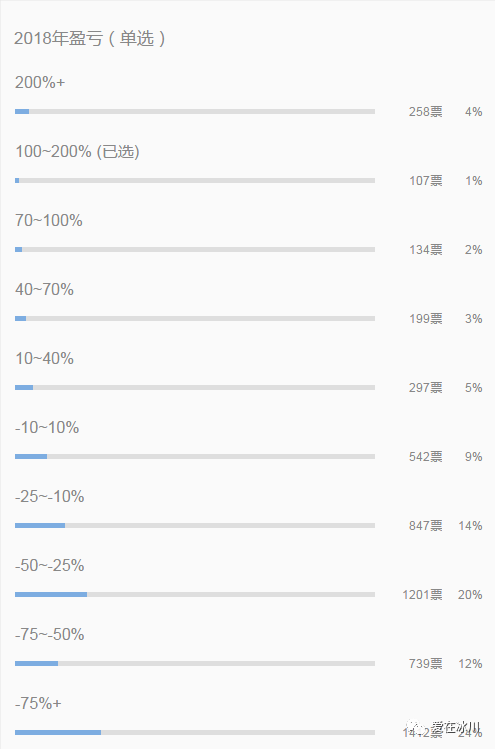
Task: Pick the -10~10% option label
Action: tap(47, 428)
